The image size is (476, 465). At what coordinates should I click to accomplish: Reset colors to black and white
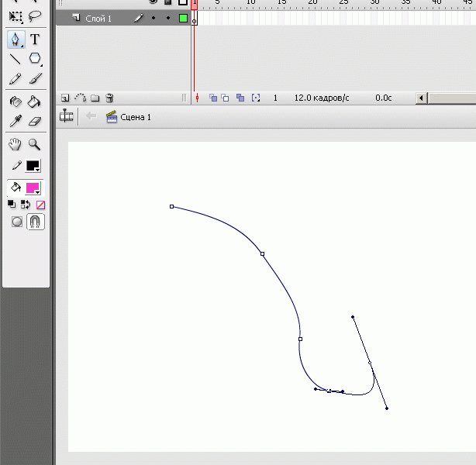12,205
